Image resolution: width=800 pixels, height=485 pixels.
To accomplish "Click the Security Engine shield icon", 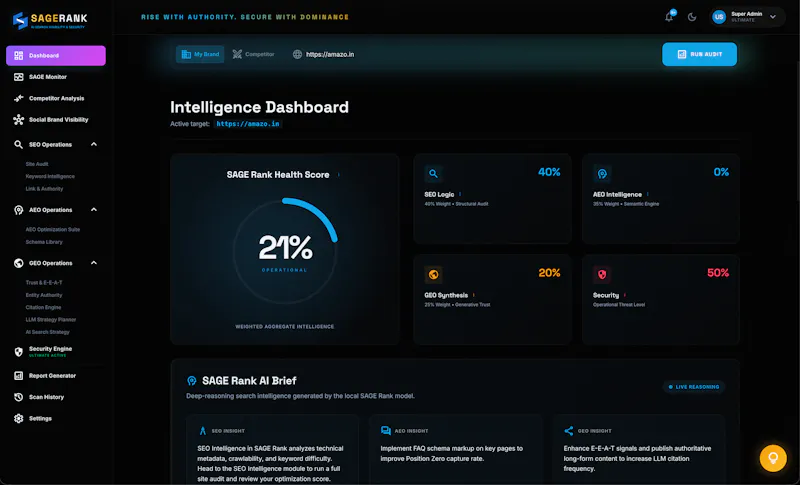I will 18,351.
